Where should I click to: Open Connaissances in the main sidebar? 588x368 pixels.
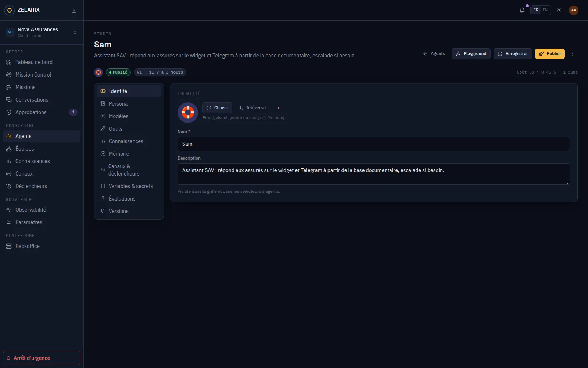click(42, 161)
